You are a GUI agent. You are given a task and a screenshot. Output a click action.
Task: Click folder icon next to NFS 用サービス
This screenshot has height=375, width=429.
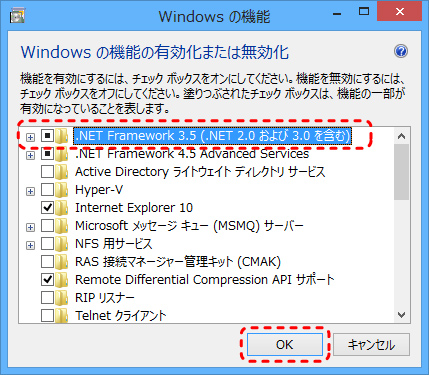pos(61,244)
